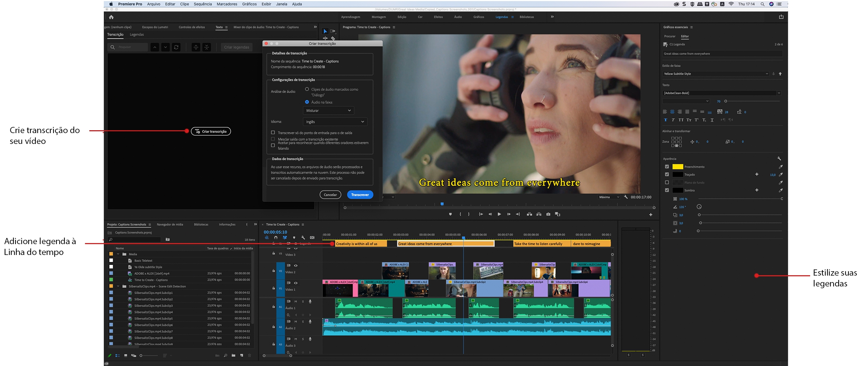The image size is (868, 366).
Task: Uncheck the Sombra shadow checkbox
Action: click(x=667, y=190)
